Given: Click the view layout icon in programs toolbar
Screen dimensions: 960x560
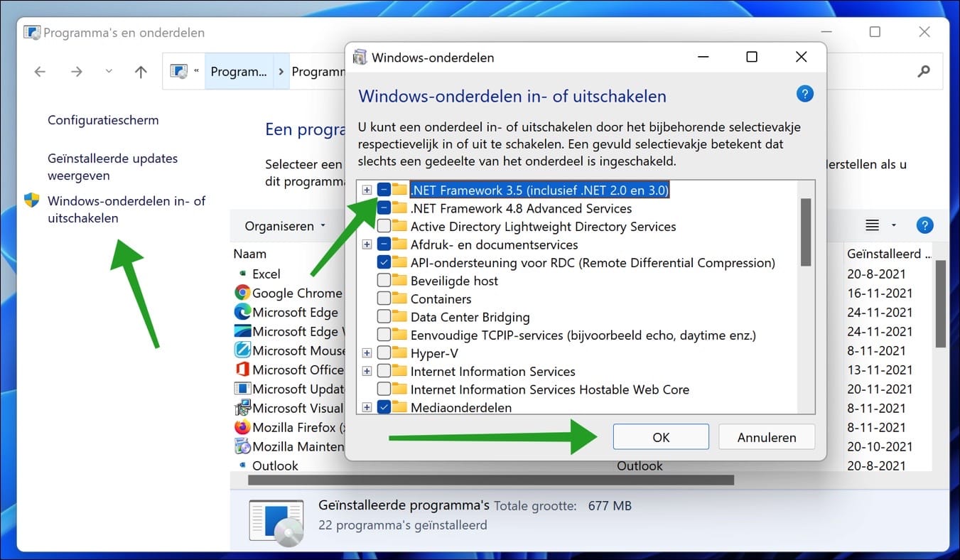Looking at the screenshot, I should [x=872, y=226].
